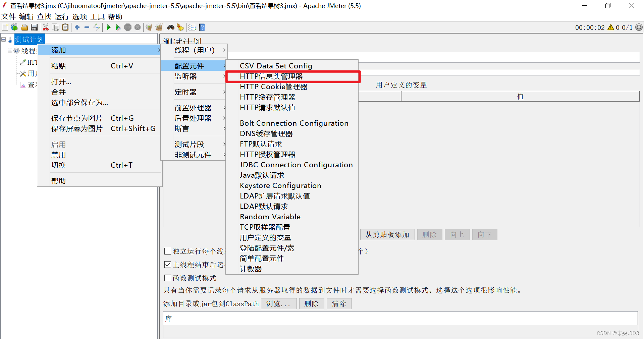Image resolution: width=644 pixels, height=339 pixels.
Task: Click the Search binoculars icon
Action: (x=171, y=27)
